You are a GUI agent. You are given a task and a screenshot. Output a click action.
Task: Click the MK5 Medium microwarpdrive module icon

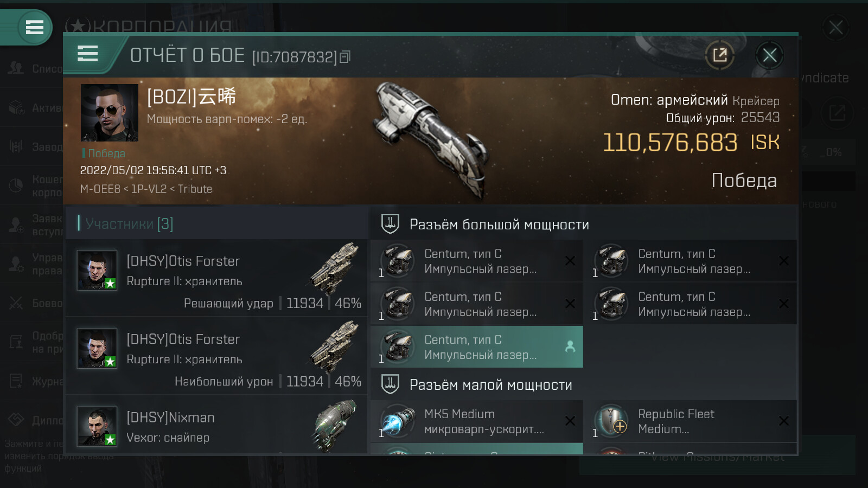398,421
